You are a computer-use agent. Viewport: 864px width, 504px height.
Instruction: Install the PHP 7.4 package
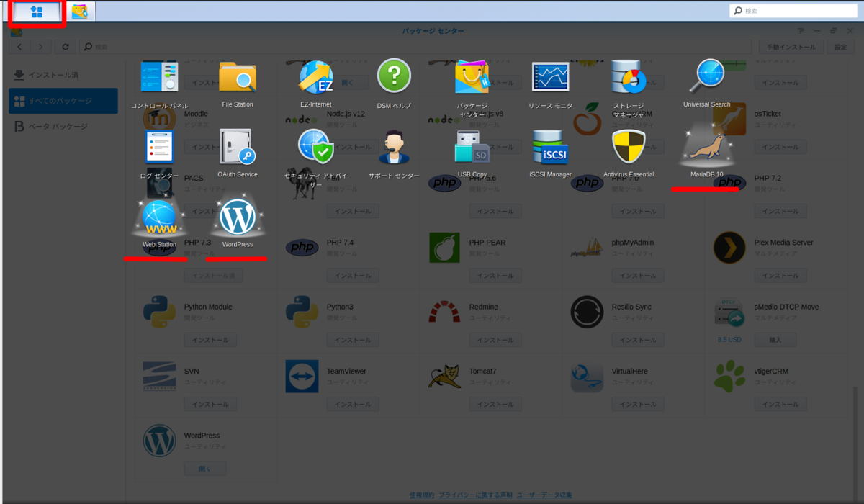[x=353, y=276]
